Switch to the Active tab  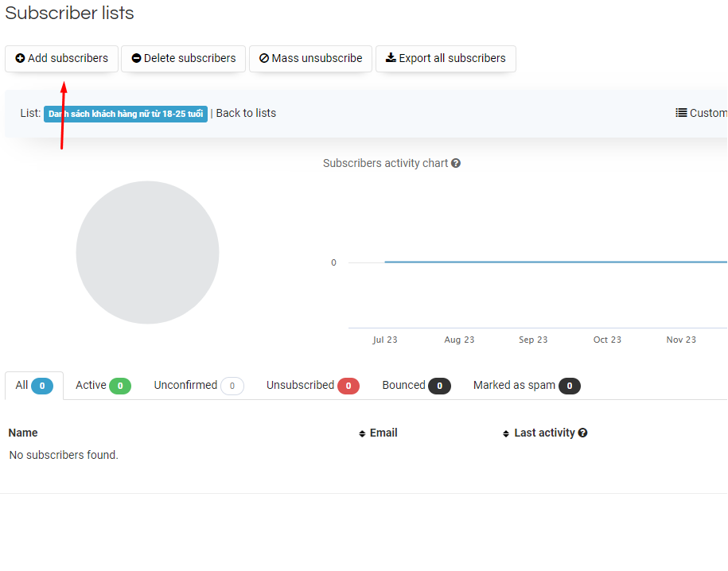tap(103, 386)
